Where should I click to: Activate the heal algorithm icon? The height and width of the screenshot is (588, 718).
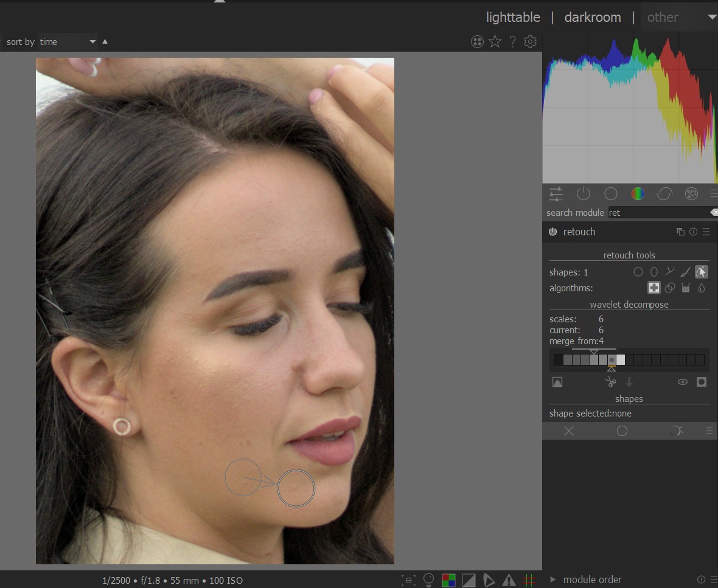click(x=654, y=288)
